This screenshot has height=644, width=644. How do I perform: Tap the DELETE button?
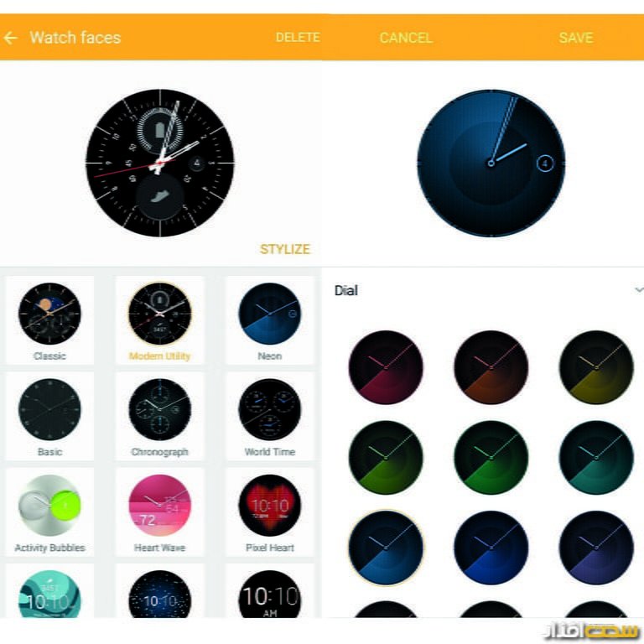coord(298,38)
